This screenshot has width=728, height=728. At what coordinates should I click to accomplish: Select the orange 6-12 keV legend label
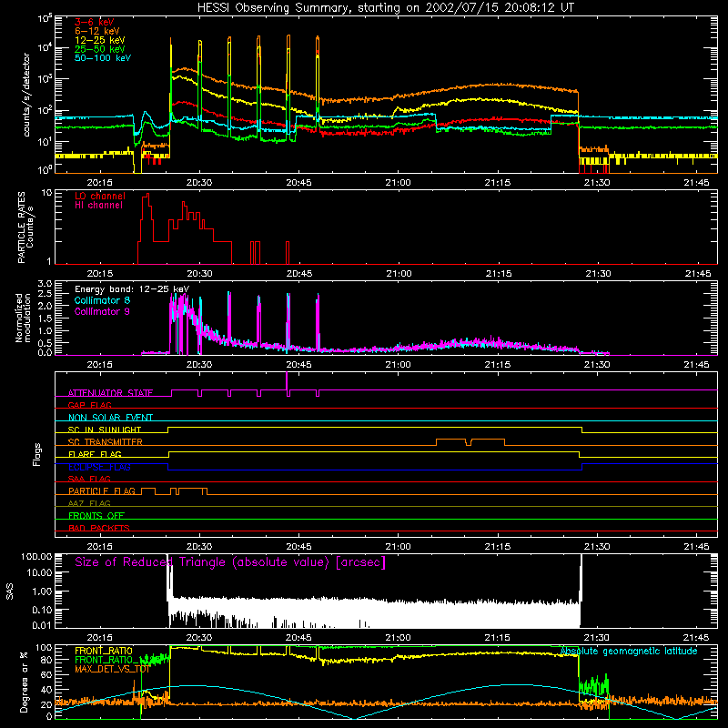(x=97, y=31)
